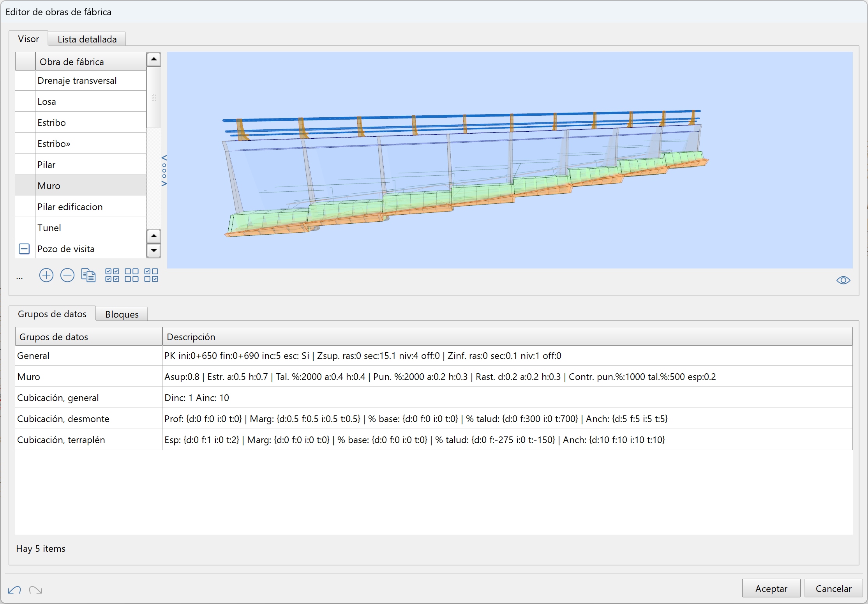Click the remove item minus circle icon

point(67,276)
